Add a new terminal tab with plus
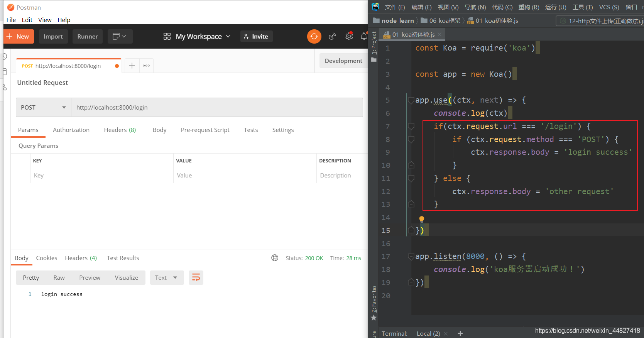Viewport: 644px width, 338px height. (x=460, y=333)
